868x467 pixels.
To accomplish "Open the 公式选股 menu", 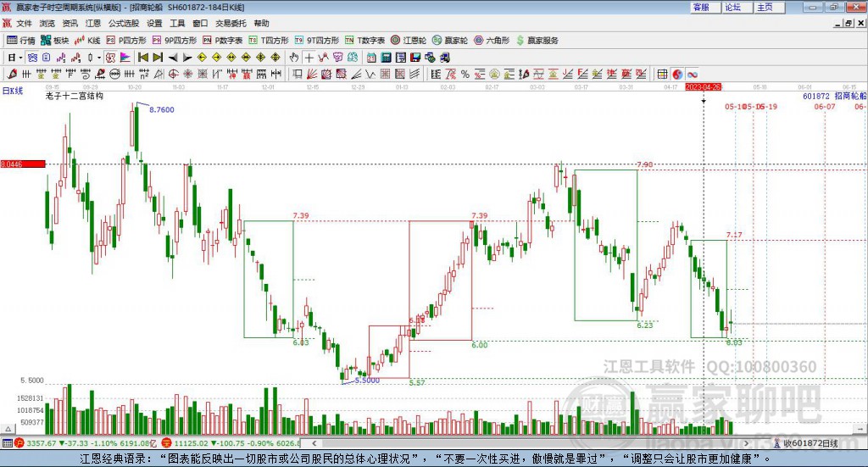I will point(124,23).
